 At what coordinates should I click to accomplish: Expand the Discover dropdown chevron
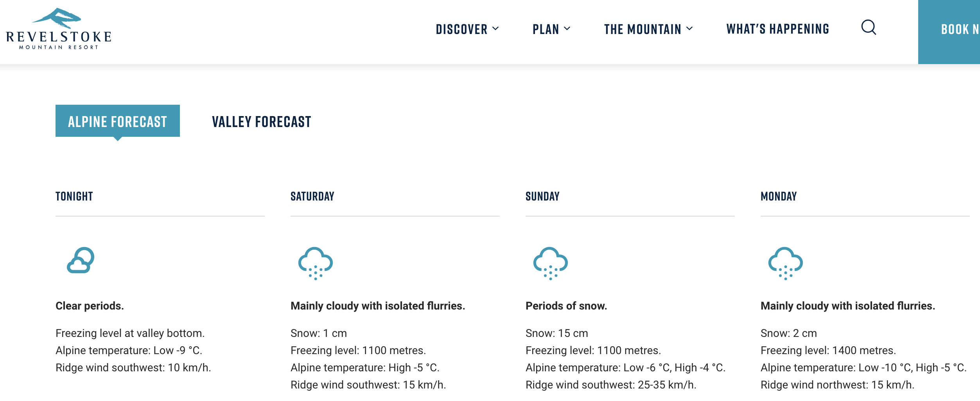tap(495, 29)
